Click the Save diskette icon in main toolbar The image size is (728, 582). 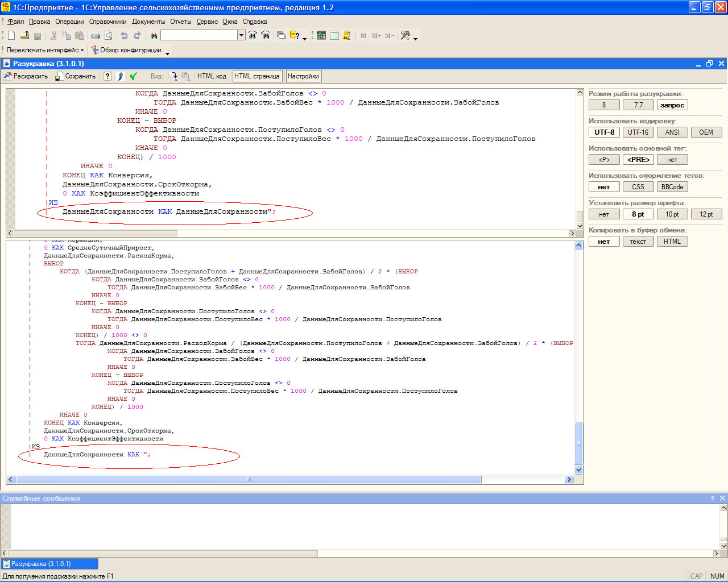[38, 35]
